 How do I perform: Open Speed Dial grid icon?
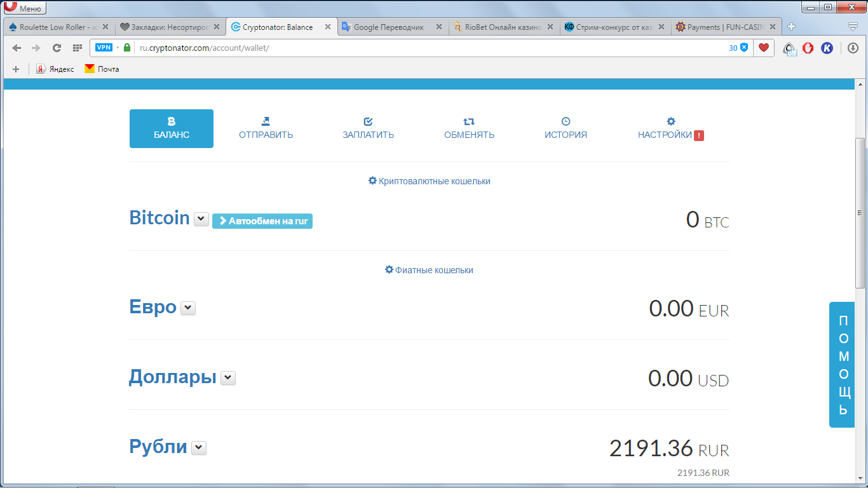pyautogui.click(x=77, y=48)
